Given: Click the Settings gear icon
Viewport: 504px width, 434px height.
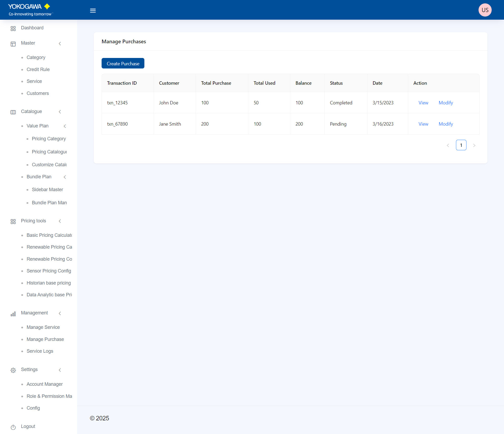Looking at the screenshot, I should tap(13, 370).
